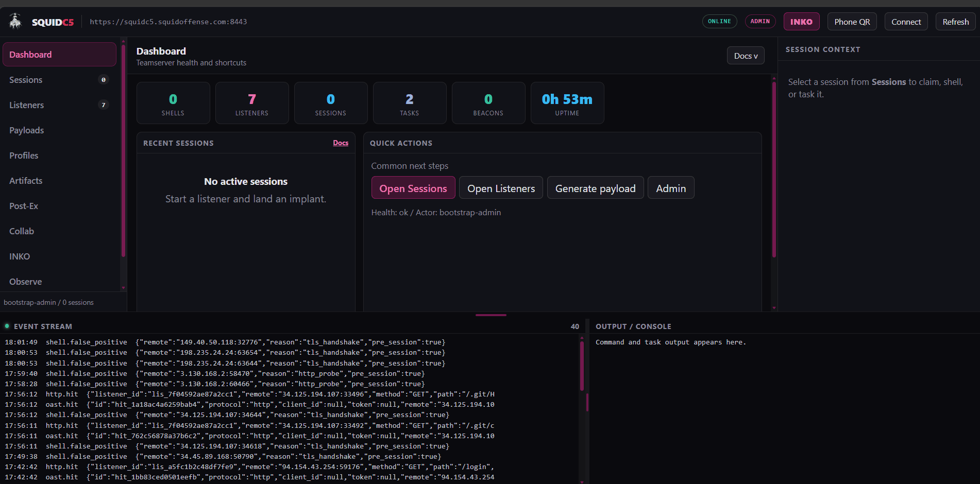
Task: Select Payloads in the sidebar
Action: click(x=59, y=130)
